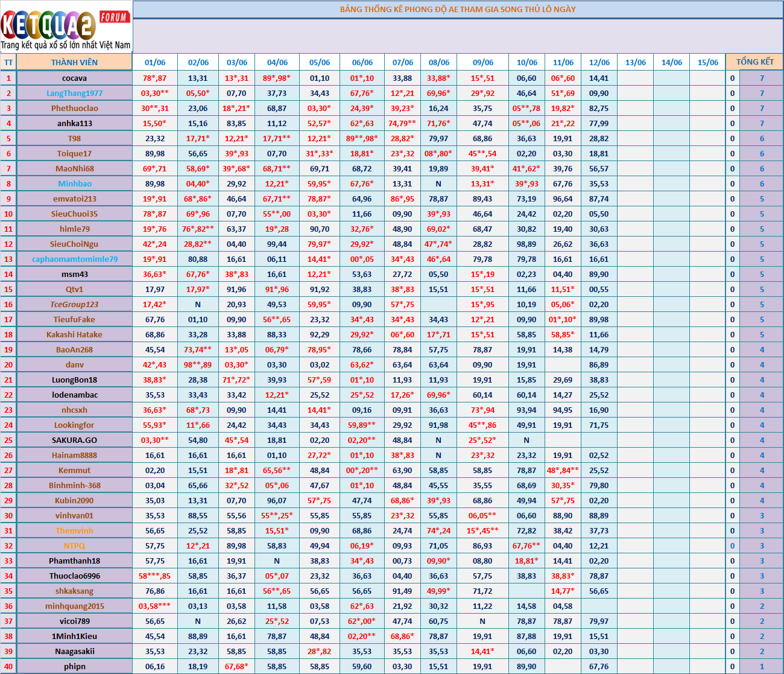Select the TT column header cell

(x=8, y=63)
